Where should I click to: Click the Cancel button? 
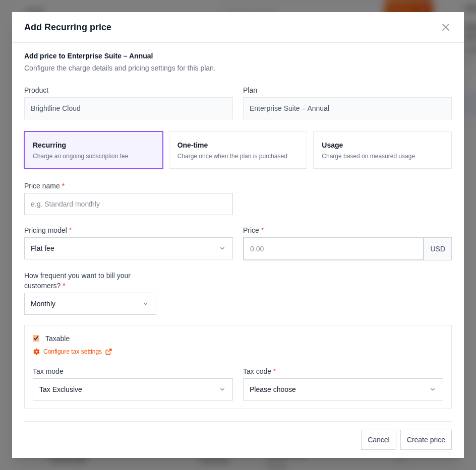tap(379, 440)
